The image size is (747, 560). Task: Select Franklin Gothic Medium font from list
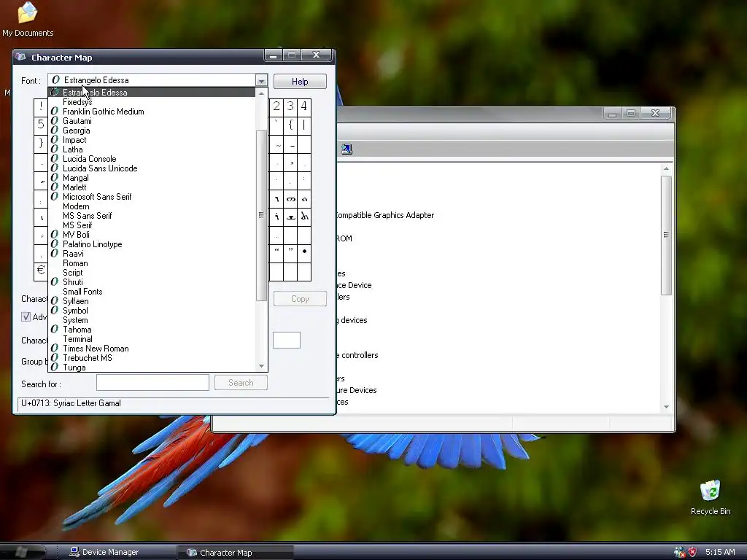click(x=152, y=112)
